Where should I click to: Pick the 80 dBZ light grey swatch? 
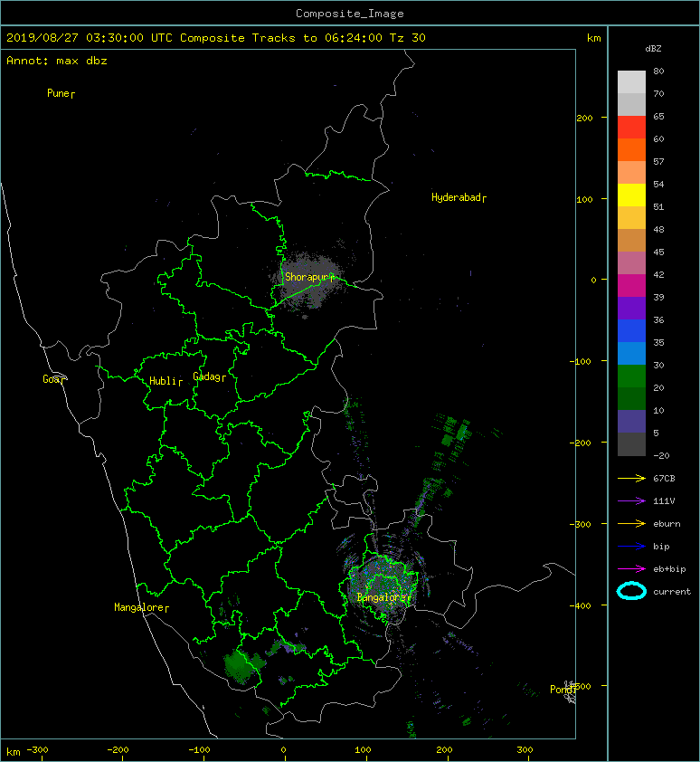(631, 81)
